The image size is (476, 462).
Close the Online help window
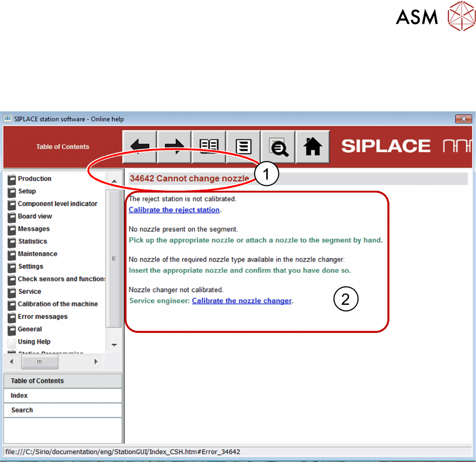point(463,119)
